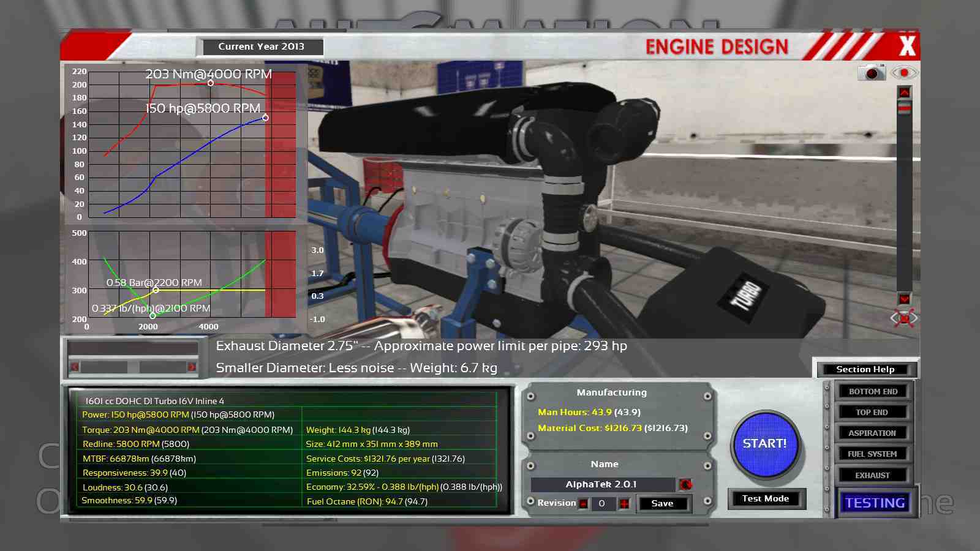Click the AlphaTek 2.0.1 name field

[x=602, y=485]
